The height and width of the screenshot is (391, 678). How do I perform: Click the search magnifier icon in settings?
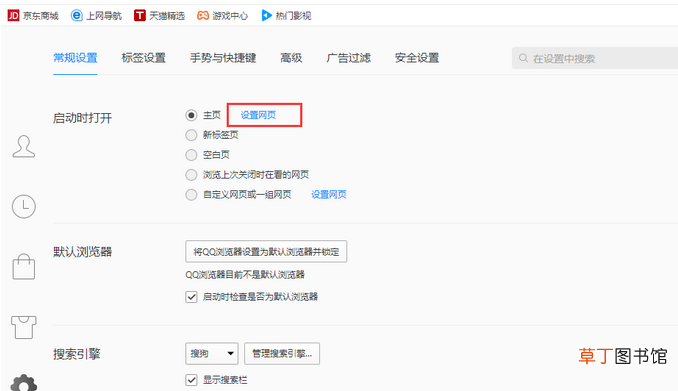coord(523,58)
